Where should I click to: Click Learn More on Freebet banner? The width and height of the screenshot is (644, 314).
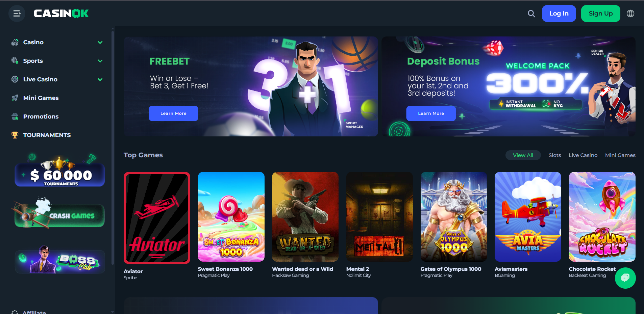click(173, 113)
